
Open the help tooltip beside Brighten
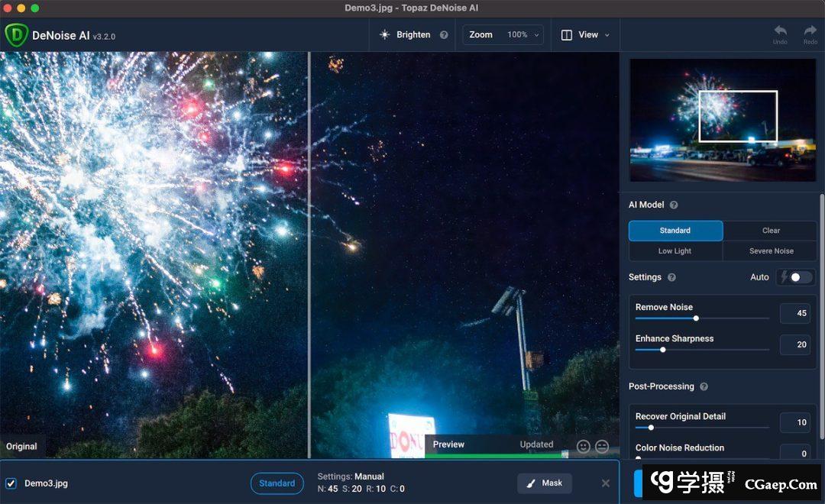click(444, 35)
